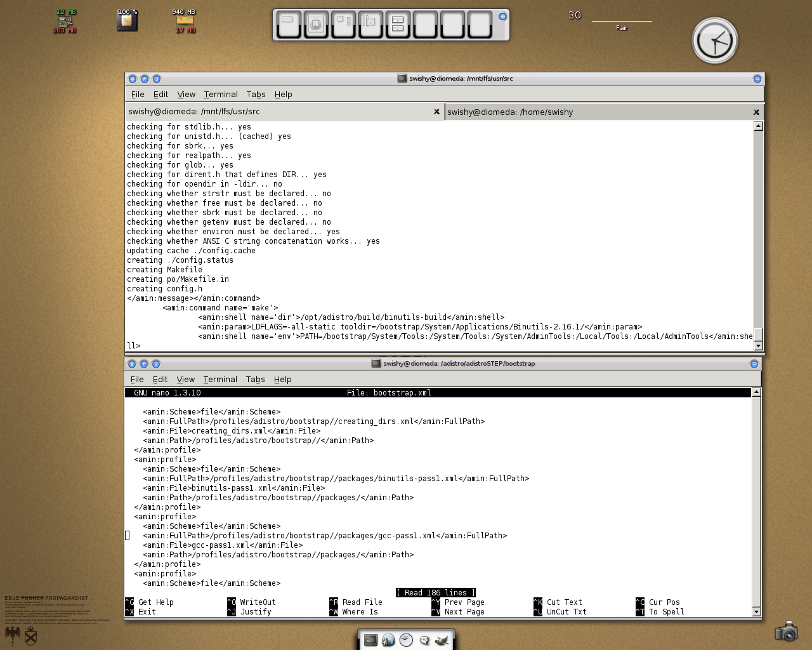The width and height of the screenshot is (812, 650).
Task: Open the Edit menu in the upper terminal
Action: tap(161, 94)
